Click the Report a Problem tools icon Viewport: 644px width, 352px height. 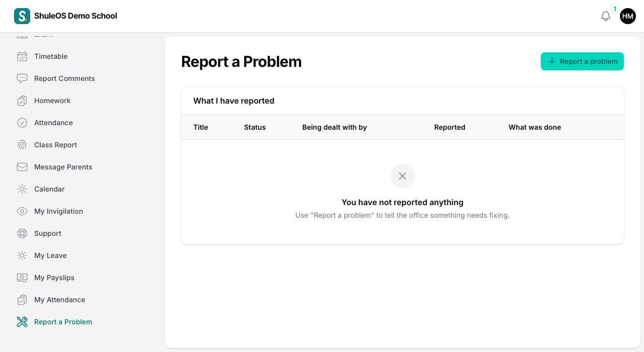22,322
